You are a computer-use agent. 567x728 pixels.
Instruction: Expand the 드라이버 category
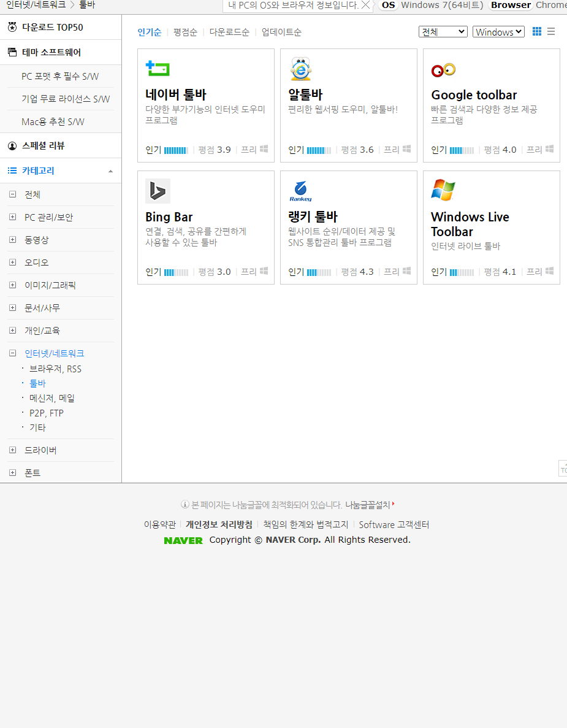pyautogui.click(x=12, y=450)
